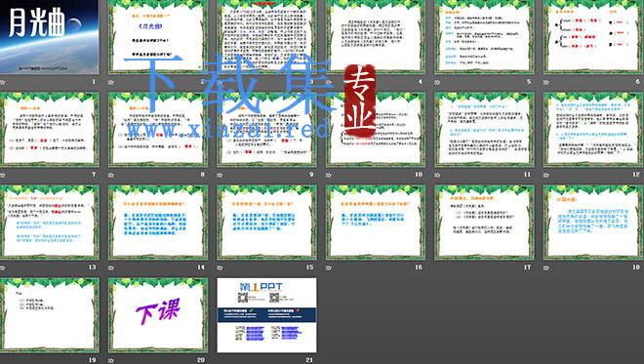Viewport: 644px width, 364px height.
Task: Click the animation star icon under slide 2
Action: pyautogui.click(x=111, y=83)
